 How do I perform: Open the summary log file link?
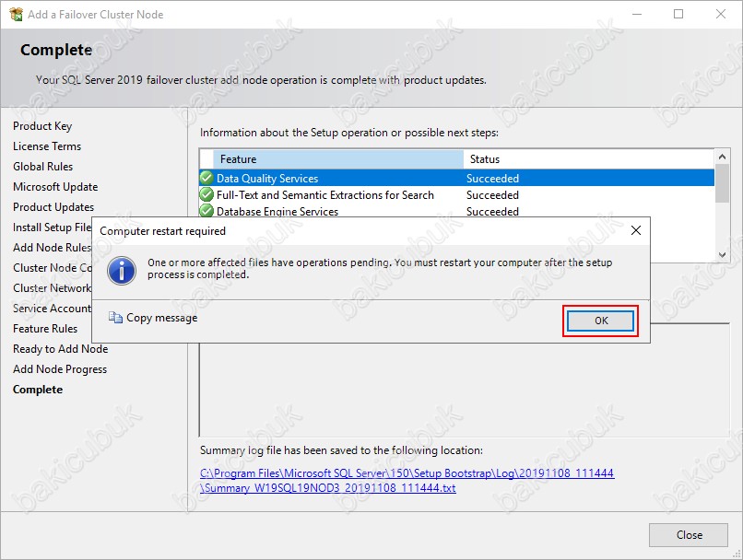(407, 481)
